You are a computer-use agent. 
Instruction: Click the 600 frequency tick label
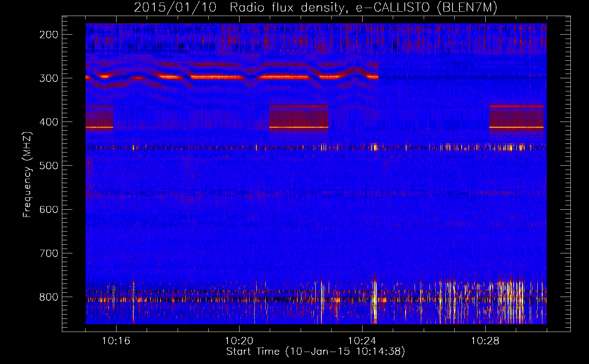[x=49, y=209]
